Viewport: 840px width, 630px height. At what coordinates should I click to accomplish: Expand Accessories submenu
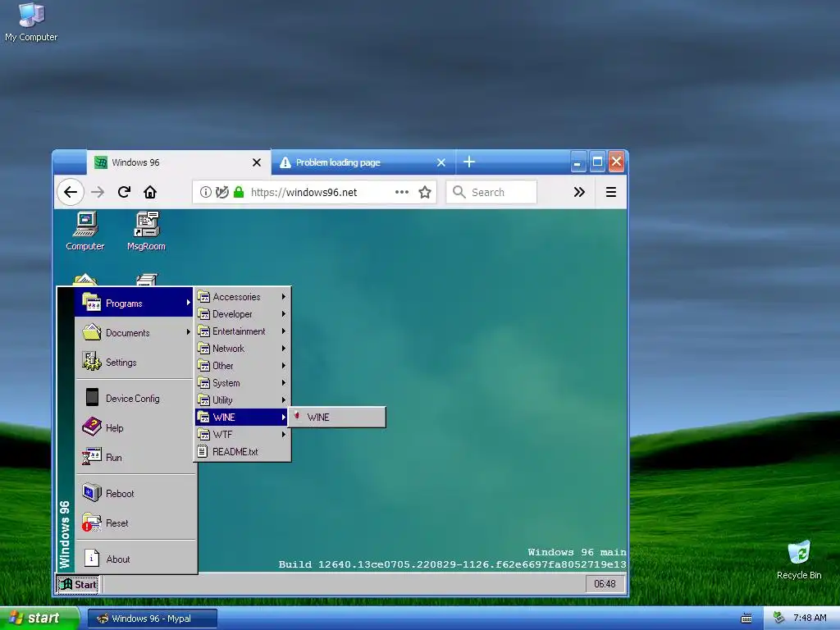pyautogui.click(x=242, y=296)
